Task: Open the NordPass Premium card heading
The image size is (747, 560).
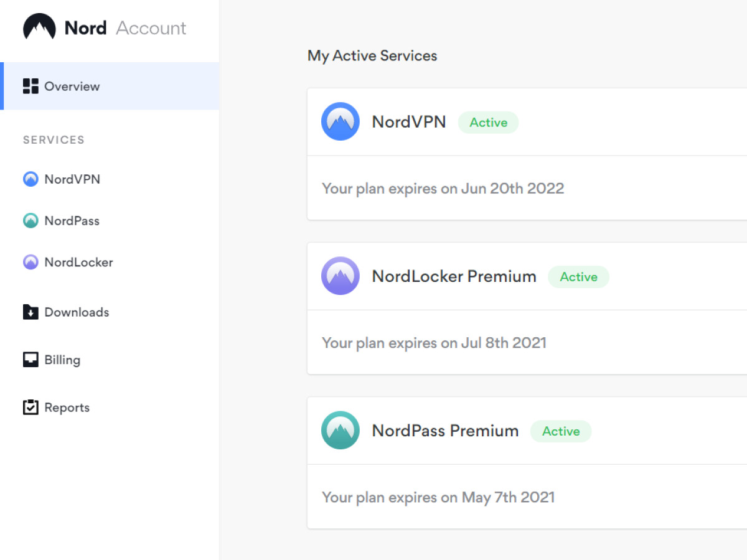Action: [x=445, y=431]
